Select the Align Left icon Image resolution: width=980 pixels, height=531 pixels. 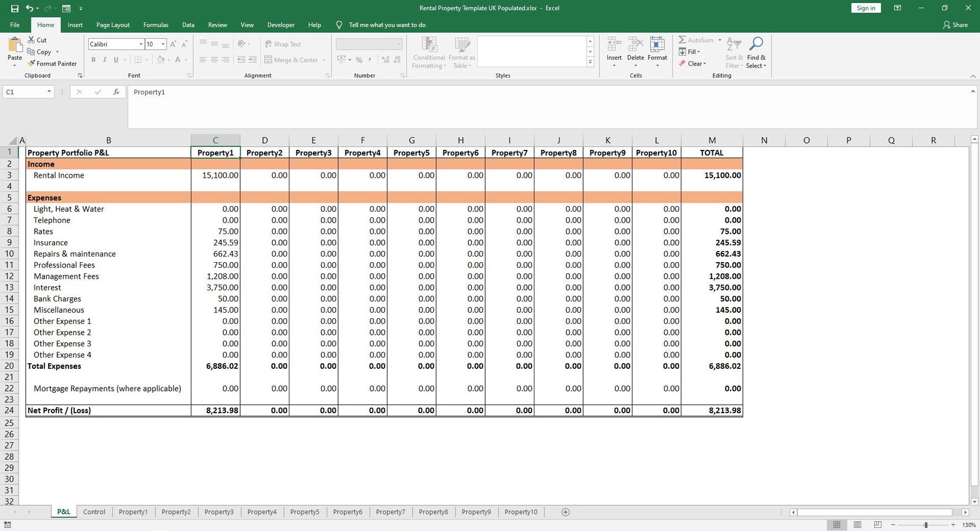pos(203,60)
